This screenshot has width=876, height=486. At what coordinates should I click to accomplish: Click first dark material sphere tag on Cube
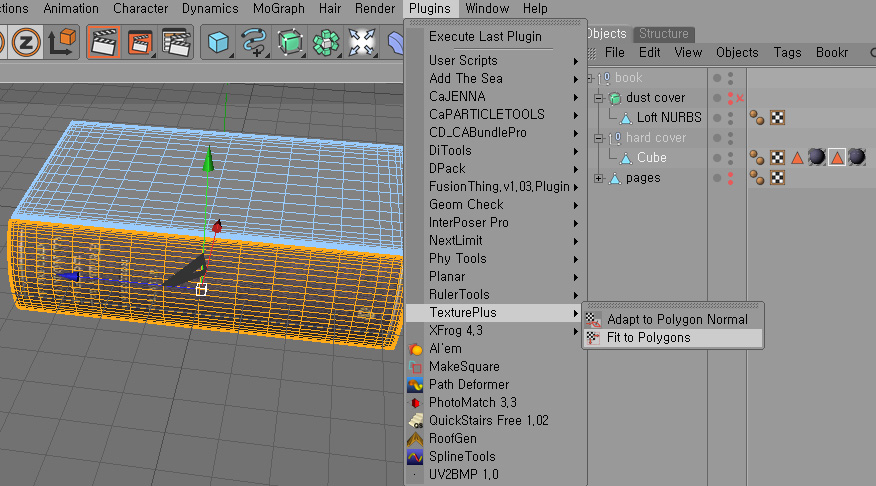(x=817, y=157)
